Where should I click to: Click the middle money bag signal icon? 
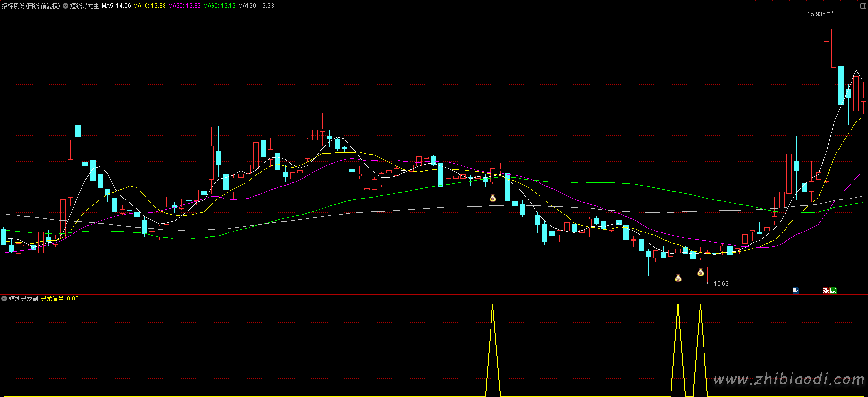[678, 278]
